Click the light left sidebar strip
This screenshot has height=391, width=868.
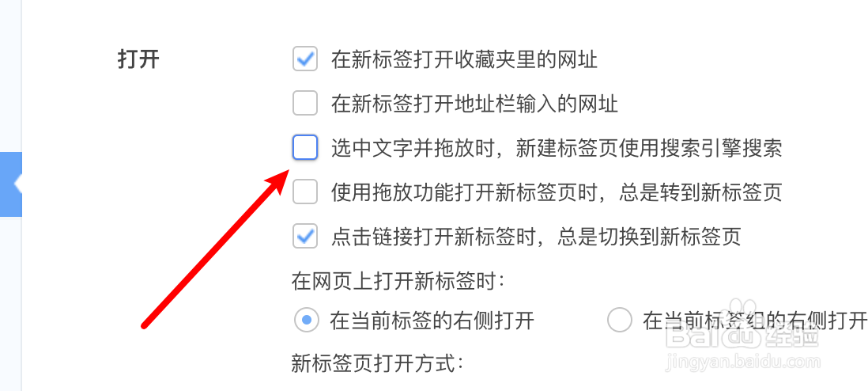10,195
